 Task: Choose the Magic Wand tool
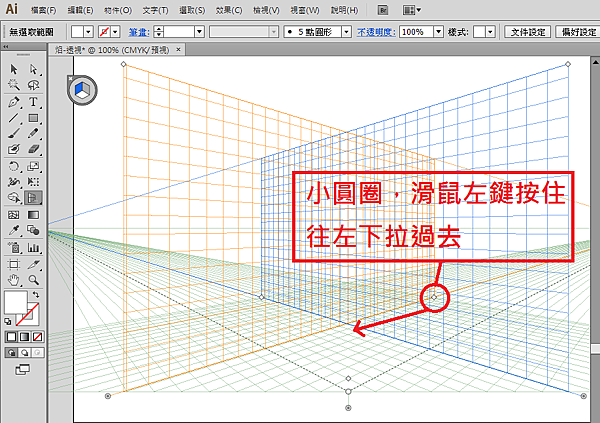(14, 85)
